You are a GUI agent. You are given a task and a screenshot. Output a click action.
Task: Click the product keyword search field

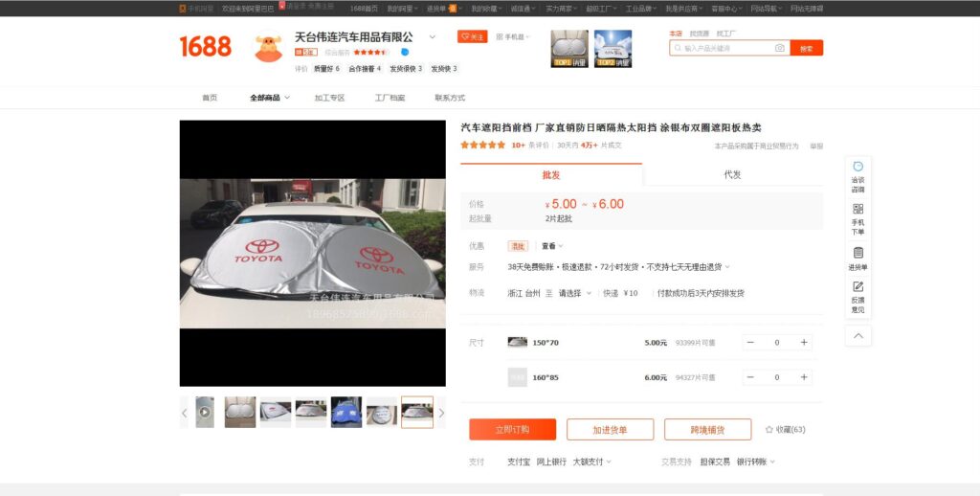click(x=728, y=48)
